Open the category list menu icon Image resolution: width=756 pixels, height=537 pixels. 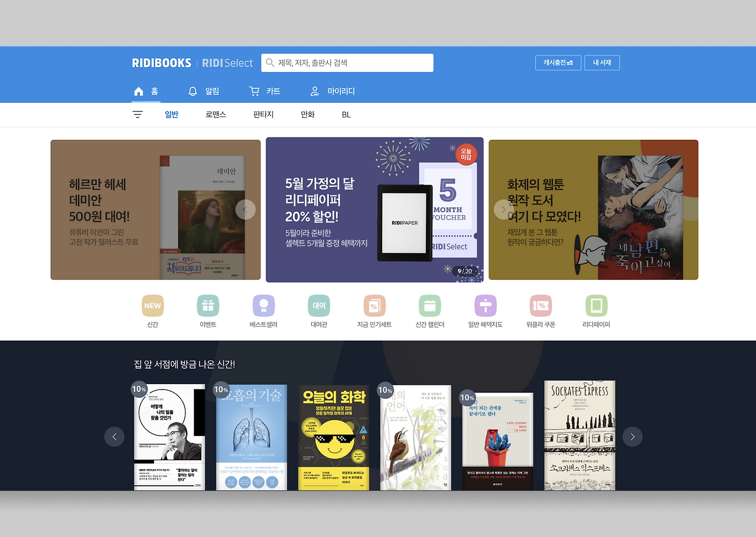pyautogui.click(x=138, y=114)
